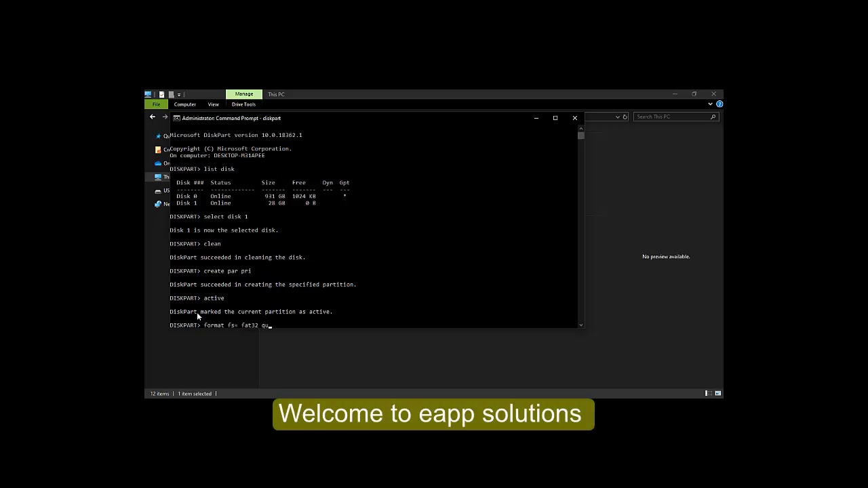Click the Command Prompt title bar icon
The image size is (868, 488).
coord(176,118)
